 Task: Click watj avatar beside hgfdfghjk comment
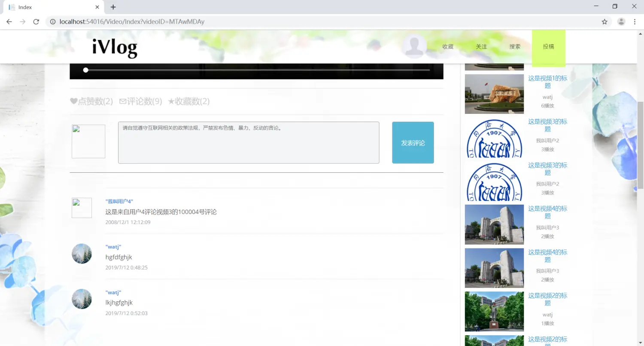pyautogui.click(x=82, y=254)
